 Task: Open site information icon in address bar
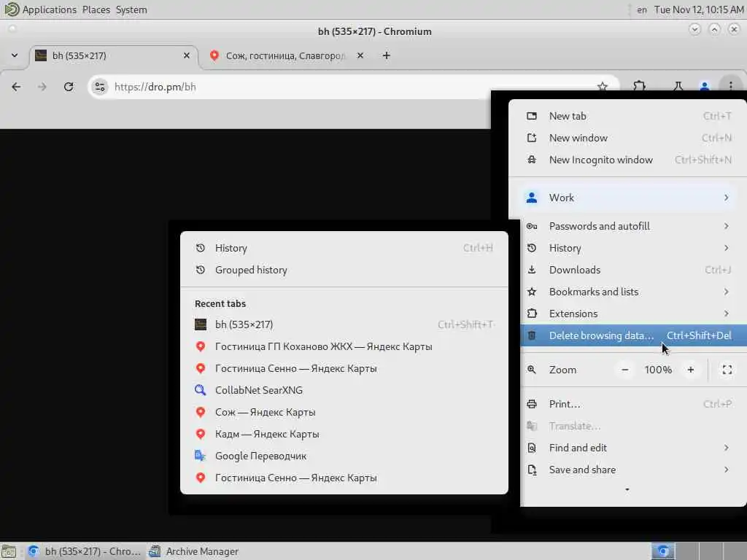(99, 87)
